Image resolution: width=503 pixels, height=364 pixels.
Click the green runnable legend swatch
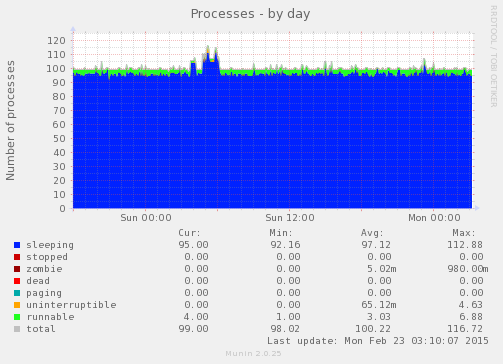(x=17, y=317)
